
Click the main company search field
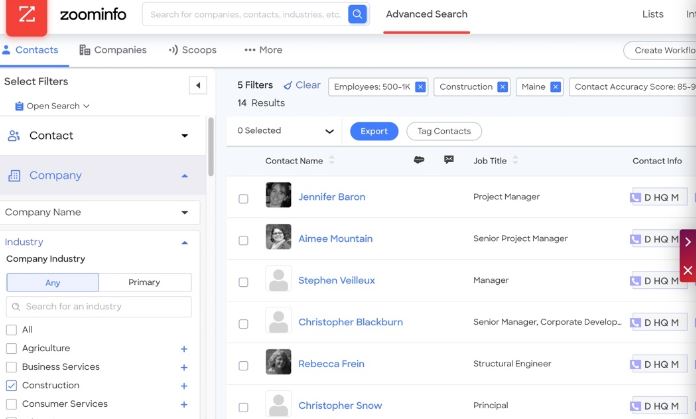tap(245, 14)
